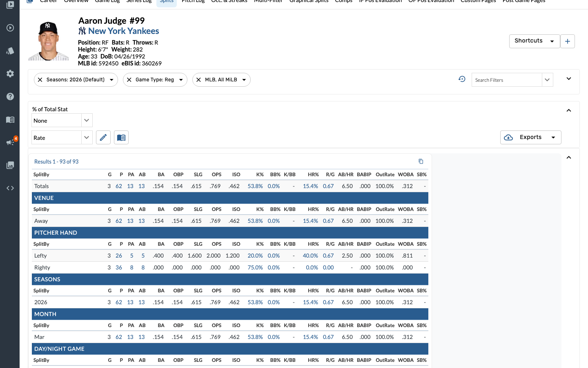
Task: Open the % of Total Stat None dropdown
Action: pyautogui.click(x=62, y=120)
